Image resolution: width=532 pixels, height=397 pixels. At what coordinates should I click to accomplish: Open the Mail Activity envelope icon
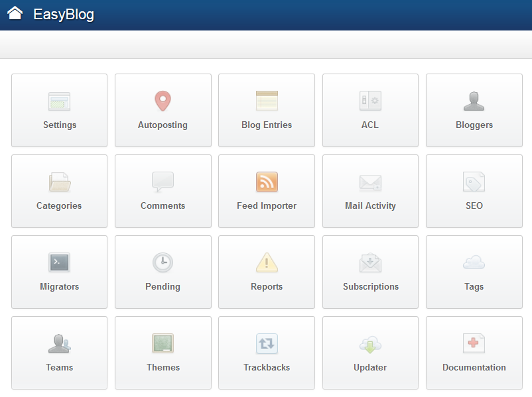click(x=371, y=183)
